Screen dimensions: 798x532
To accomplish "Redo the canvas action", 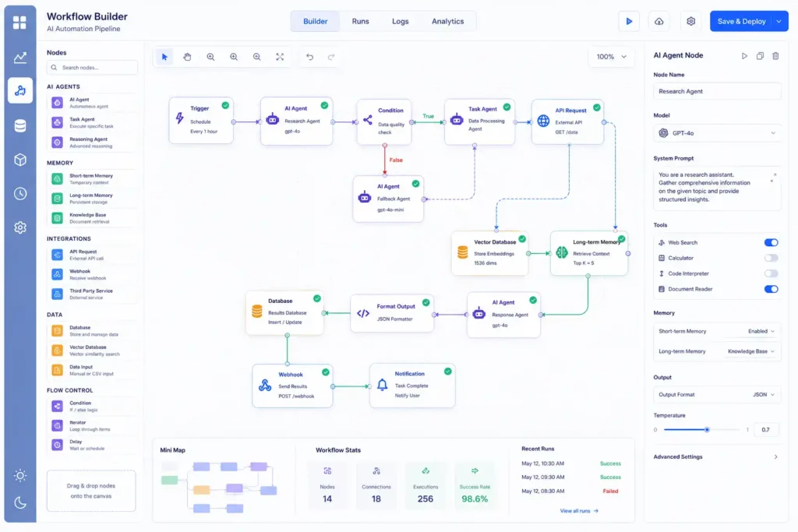I will click(x=331, y=57).
